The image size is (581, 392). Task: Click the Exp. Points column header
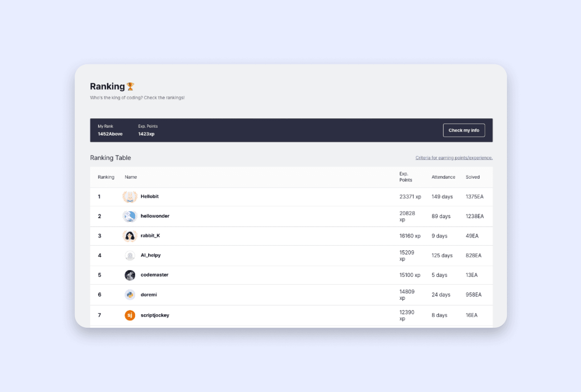point(406,177)
